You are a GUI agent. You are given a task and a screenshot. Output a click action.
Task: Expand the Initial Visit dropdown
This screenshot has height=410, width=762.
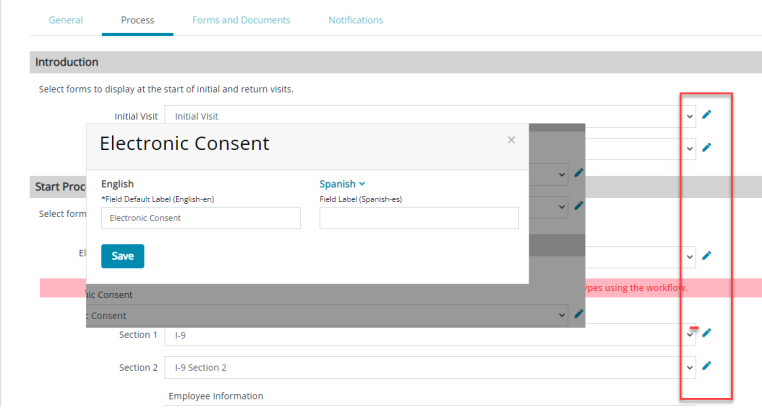tap(690, 116)
